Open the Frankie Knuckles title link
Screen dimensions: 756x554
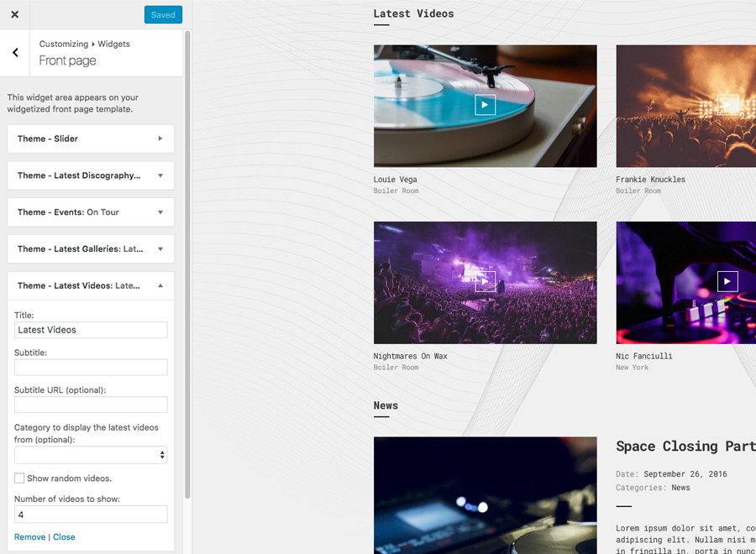650,179
